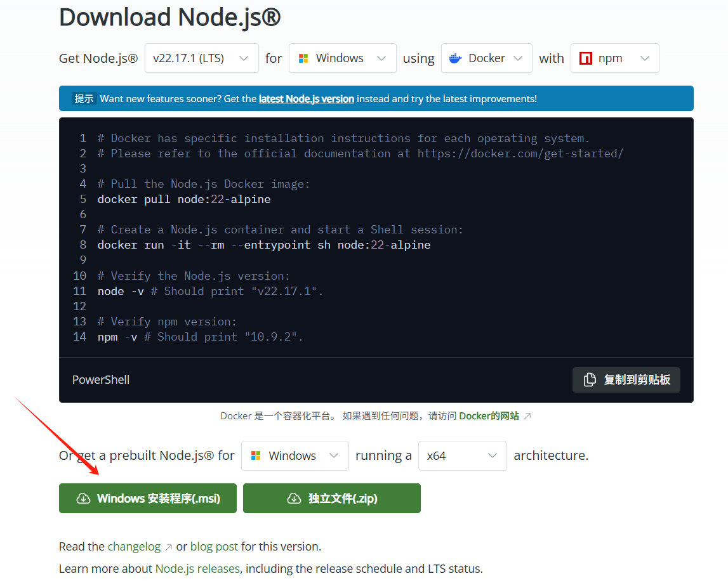Open the x64 architecture dropdown

(x=463, y=455)
